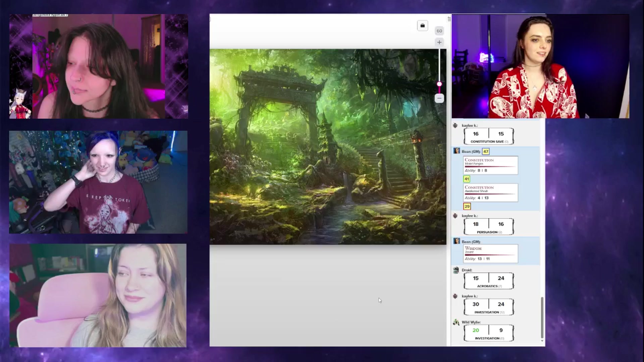This screenshot has width=644, height=362.
Task: Click the Awakened Shrub Constitution roll card
Action: pos(490,193)
